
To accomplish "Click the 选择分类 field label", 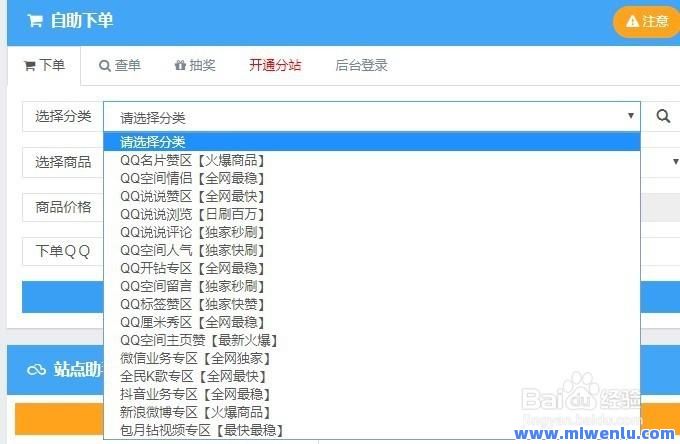I will point(63,116).
